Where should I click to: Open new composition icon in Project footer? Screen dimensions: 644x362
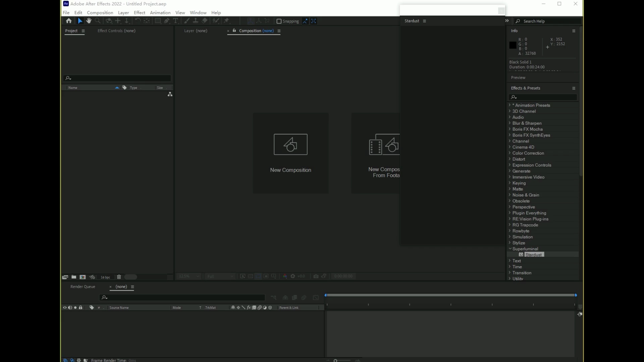(x=83, y=277)
